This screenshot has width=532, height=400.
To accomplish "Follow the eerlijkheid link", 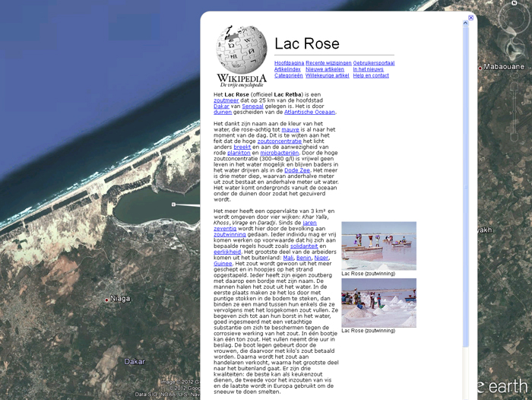I will 227,252.
